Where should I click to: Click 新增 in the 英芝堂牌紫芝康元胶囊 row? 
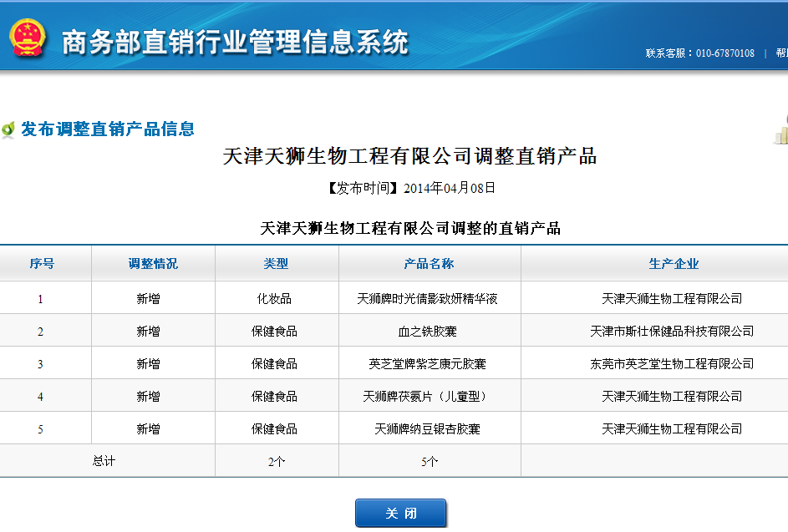(x=148, y=364)
